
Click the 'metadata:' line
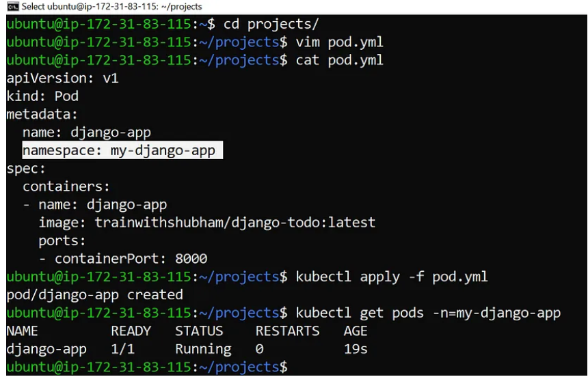(x=42, y=114)
